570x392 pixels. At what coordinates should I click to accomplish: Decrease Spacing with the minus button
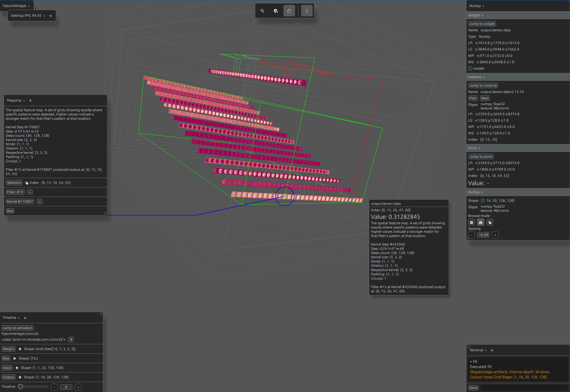coord(471,235)
